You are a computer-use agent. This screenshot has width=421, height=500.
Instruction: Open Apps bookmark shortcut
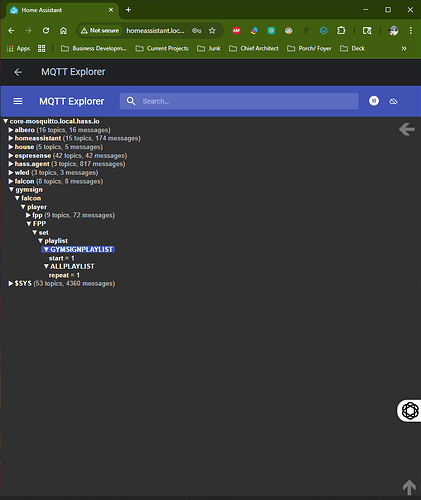18,49
